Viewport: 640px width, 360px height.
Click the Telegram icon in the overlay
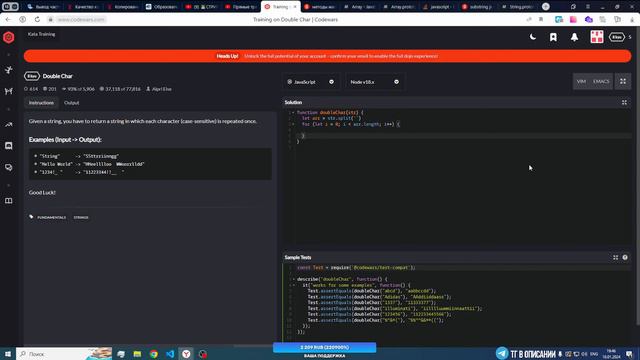502,353
